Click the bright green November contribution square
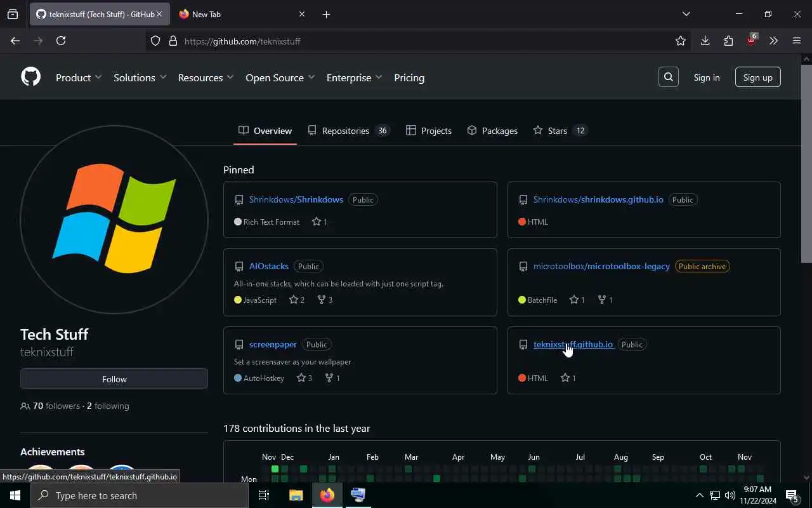 click(275, 469)
